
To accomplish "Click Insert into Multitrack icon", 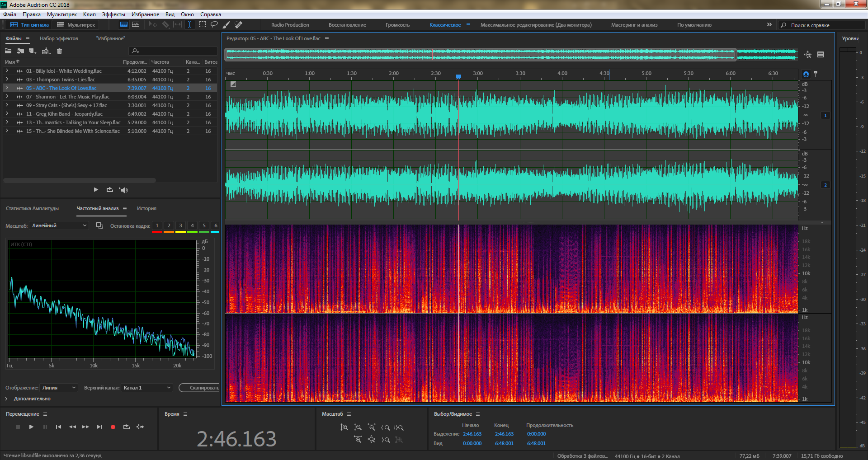I will 46,51.
